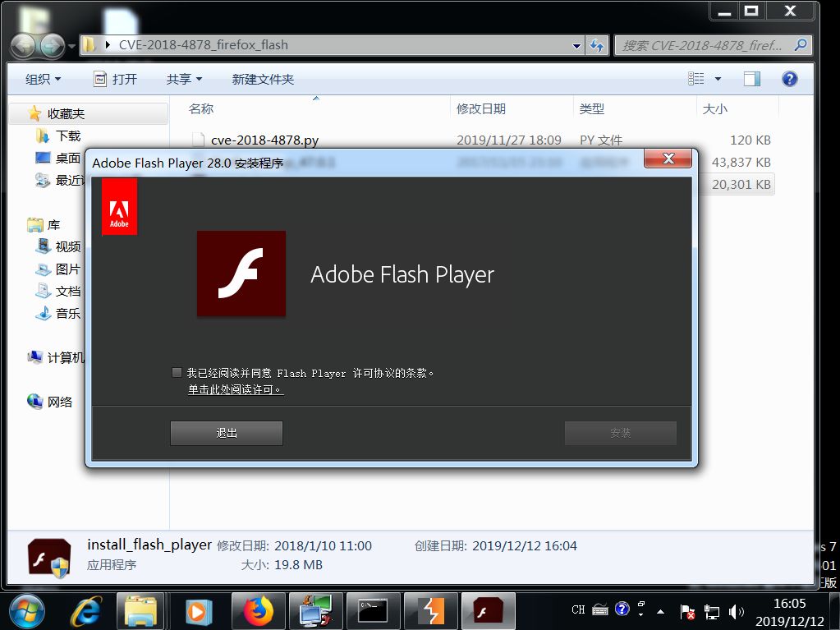Open the 组织 menu
840x630 pixels.
pos(43,80)
